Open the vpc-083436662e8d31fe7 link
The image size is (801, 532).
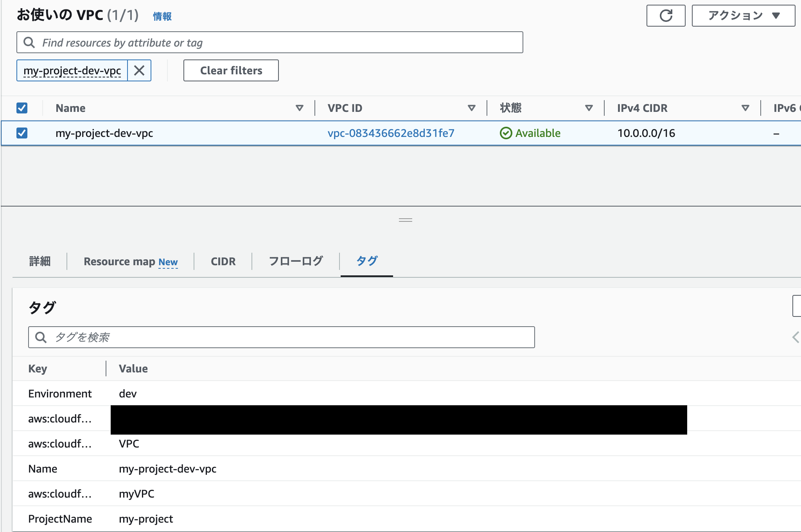(x=391, y=133)
